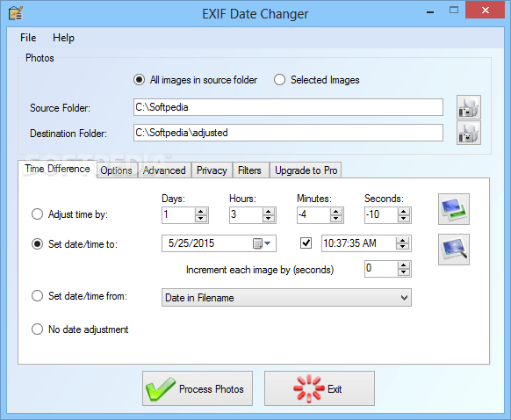Click the Exit button
The height and width of the screenshot is (420, 511).
[x=320, y=388]
